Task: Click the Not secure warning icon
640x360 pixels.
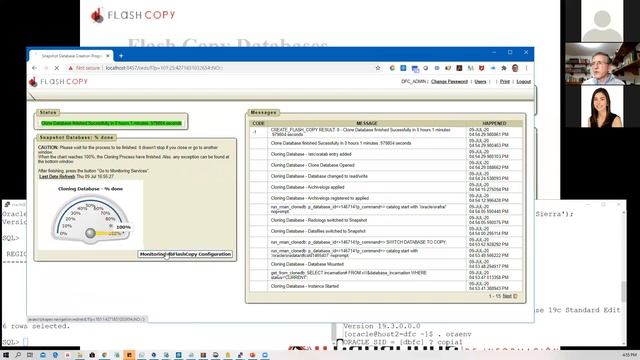Action: [71, 68]
